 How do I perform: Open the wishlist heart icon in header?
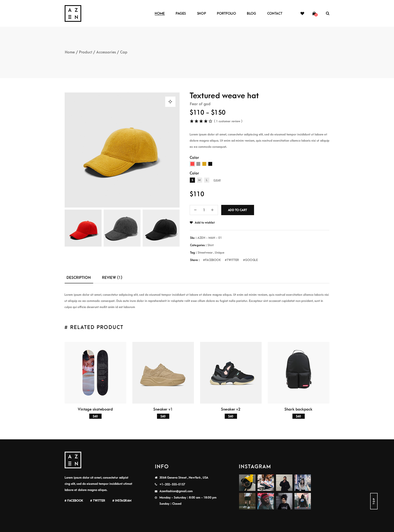[302, 13]
